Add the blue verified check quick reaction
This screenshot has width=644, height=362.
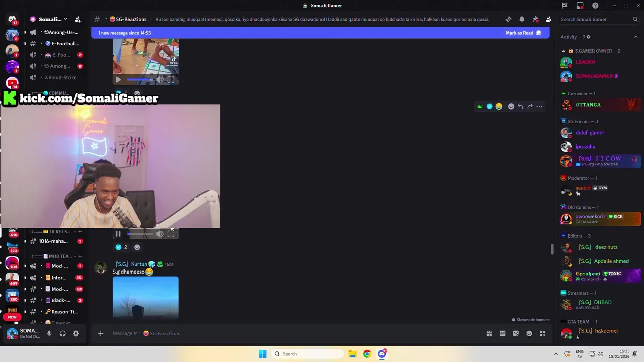coord(489,106)
